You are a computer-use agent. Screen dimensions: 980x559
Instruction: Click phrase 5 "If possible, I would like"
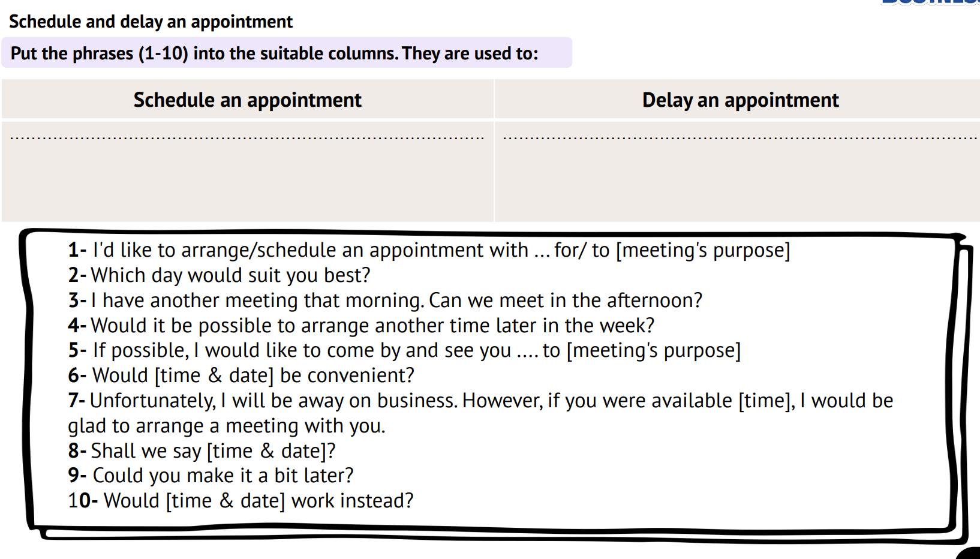tap(405, 350)
